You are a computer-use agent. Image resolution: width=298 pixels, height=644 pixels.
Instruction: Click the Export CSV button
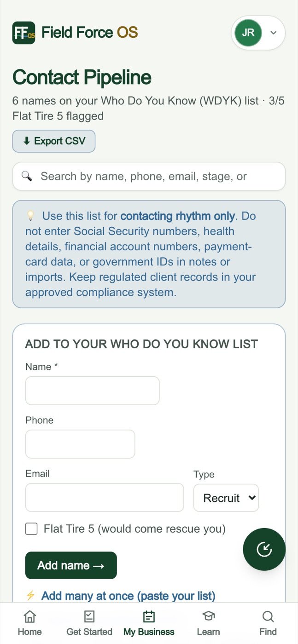tap(54, 141)
